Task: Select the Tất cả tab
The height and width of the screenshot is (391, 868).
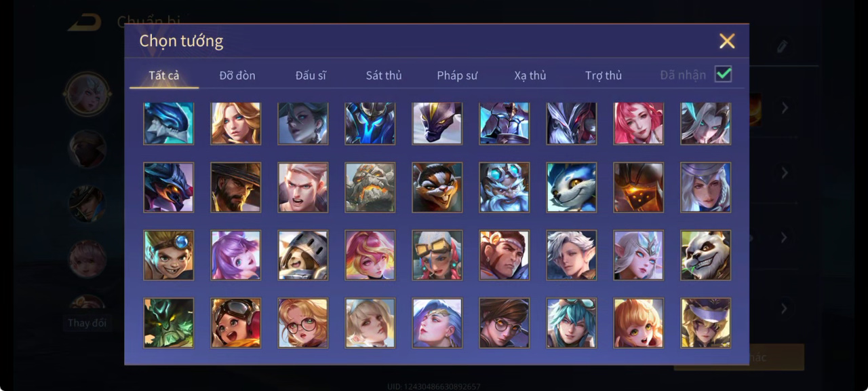Action: pyautogui.click(x=164, y=75)
